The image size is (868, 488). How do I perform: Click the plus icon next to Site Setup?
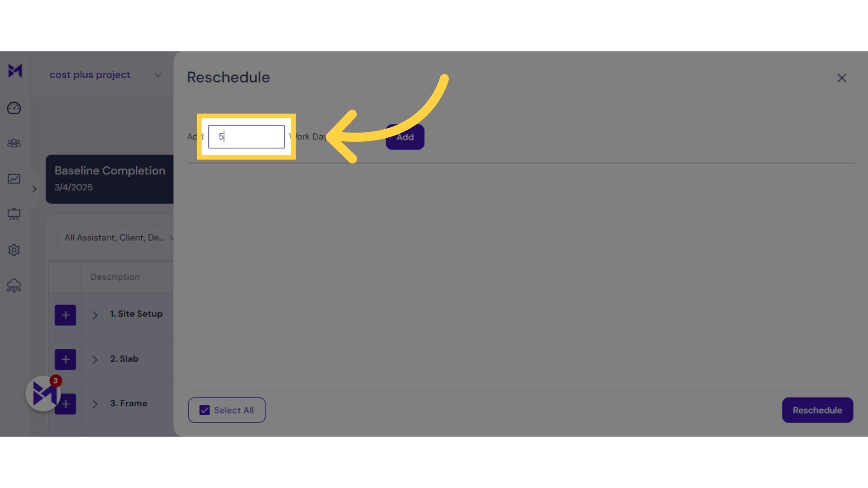[66, 314]
